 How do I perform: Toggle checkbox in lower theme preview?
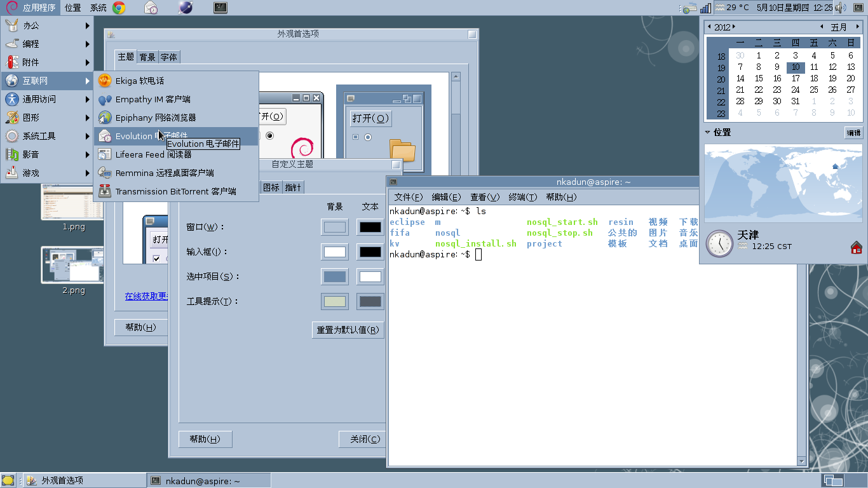point(156,259)
